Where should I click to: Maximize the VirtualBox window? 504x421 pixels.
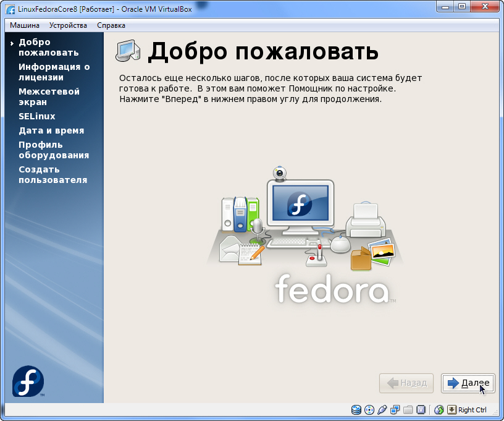(x=462, y=7)
